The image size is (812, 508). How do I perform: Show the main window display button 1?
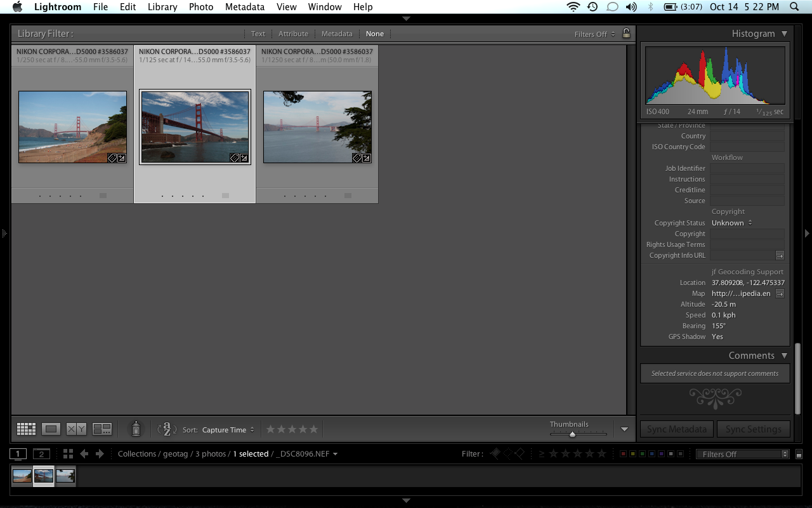click(x=18, y=454)
